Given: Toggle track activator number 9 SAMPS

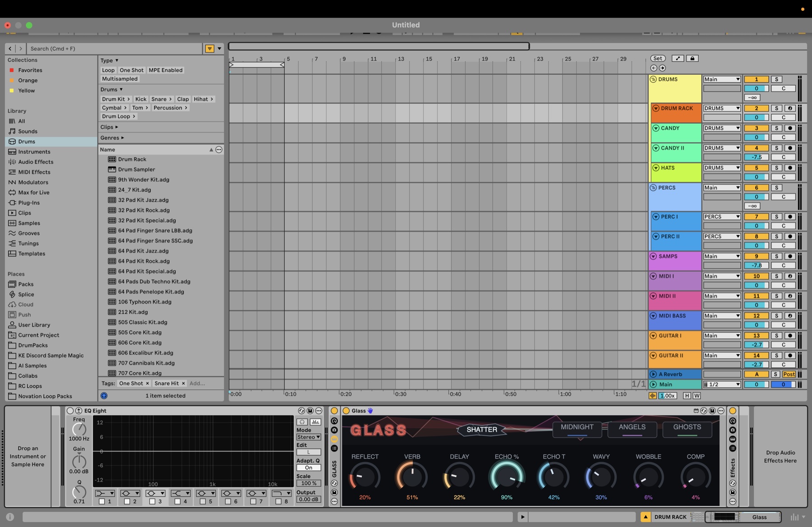Looking at the screenshot, I should click(x=756, y=256).
